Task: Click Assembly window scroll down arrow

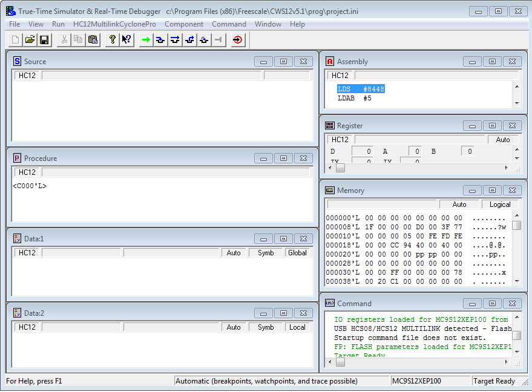Action: tap(517, 103)
